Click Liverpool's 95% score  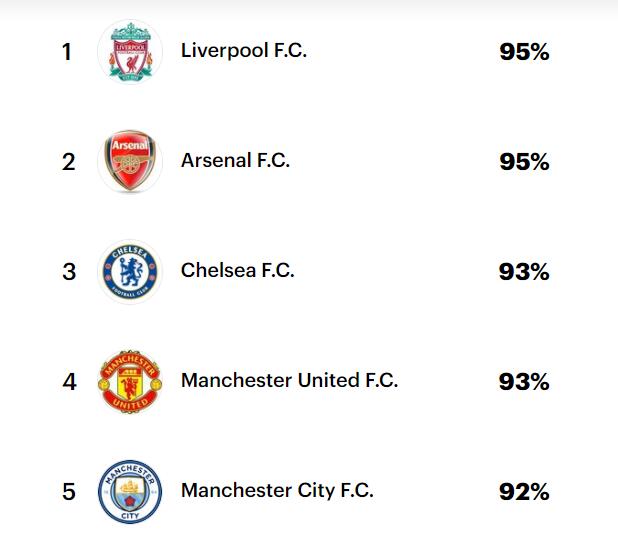(x=524, y=52)
